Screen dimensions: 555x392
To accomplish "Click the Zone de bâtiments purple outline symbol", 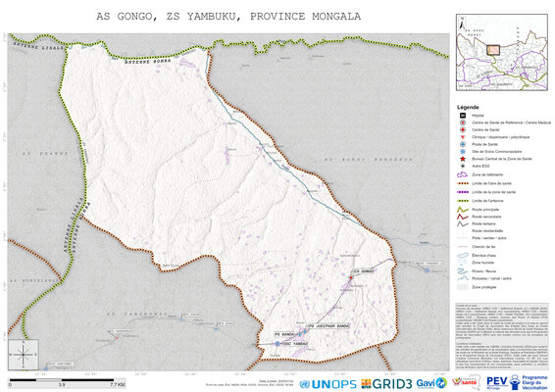I will (x=463, y=174).
